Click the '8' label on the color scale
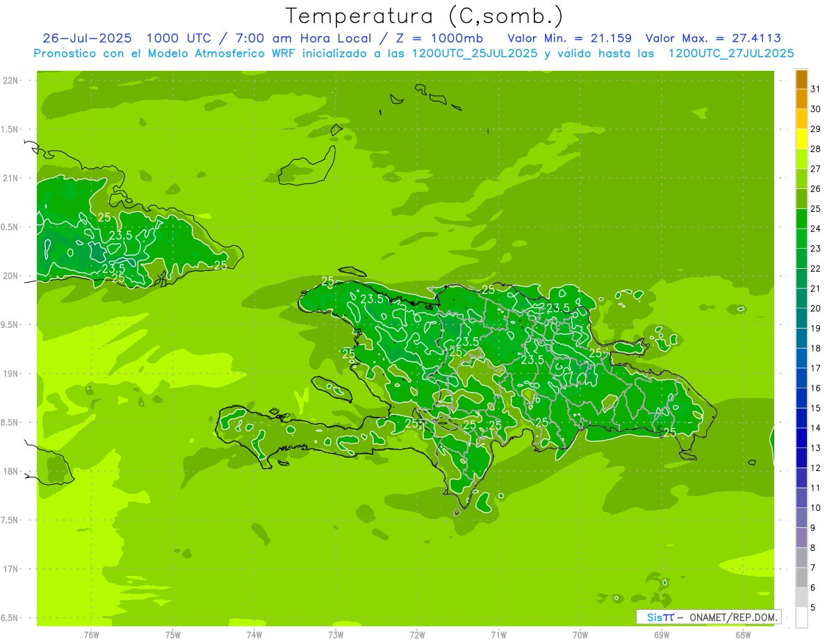Viewport: 834px width, 644px height. click(x=813, y=548)
